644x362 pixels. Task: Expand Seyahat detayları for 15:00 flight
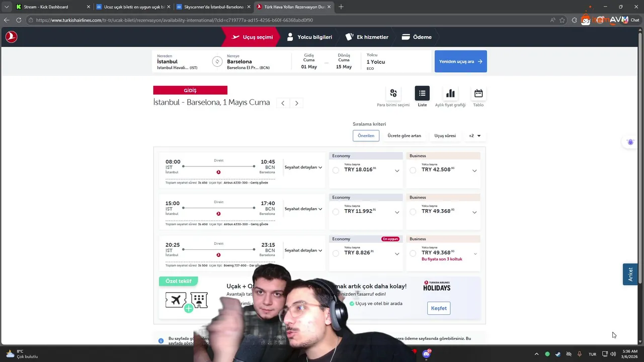303,209
